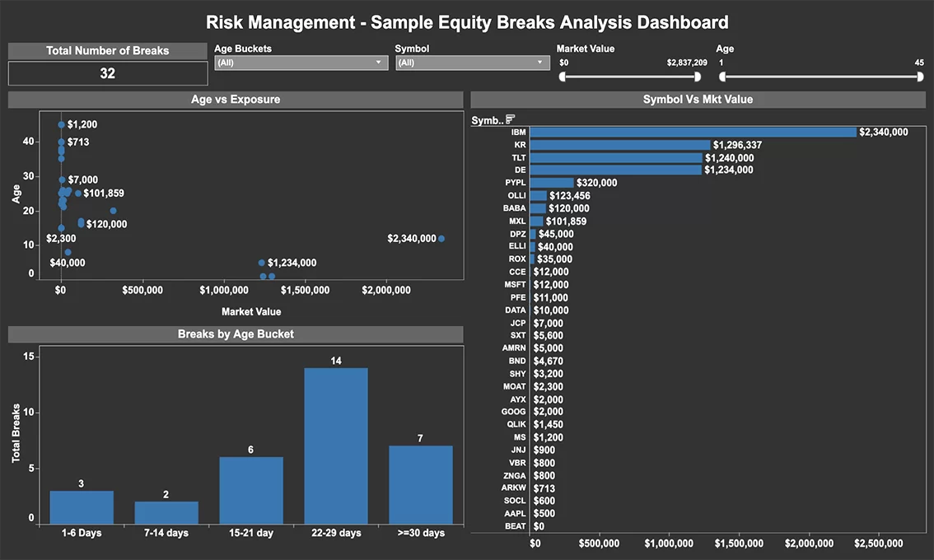Click the JCP symbol label

518,323
